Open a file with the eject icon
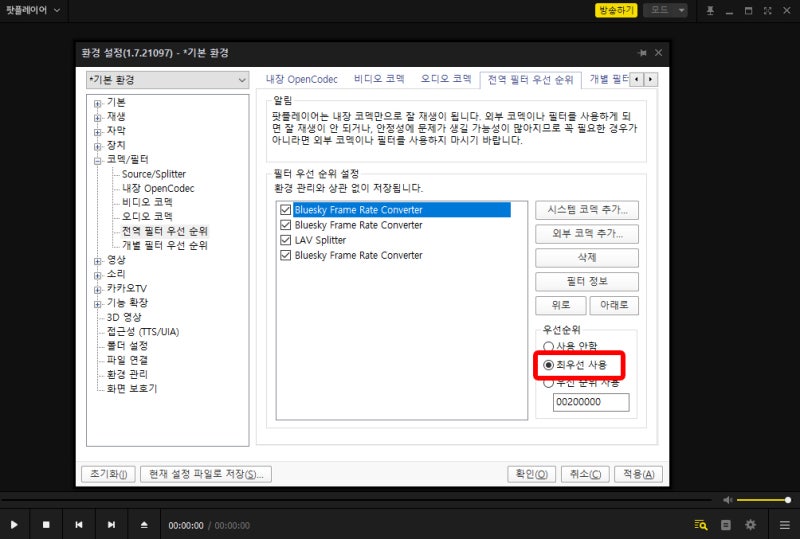 [144, 525]
